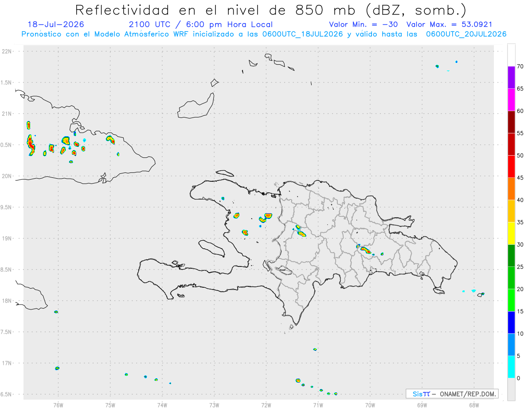Click '2100 UTC / 6:00 pm Hora Local'
The height and width of the screenshot is (411, 532).
click(x=200, y=24)
